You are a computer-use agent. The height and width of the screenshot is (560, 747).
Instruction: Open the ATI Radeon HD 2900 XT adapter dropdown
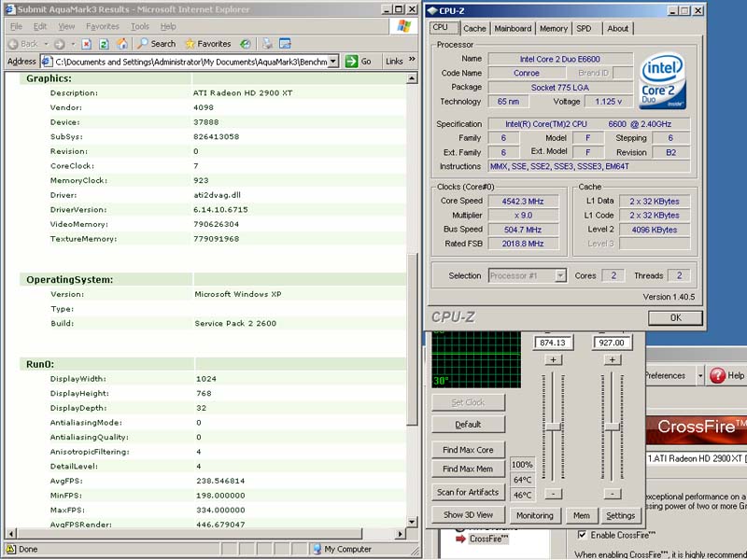pos(697,458)
